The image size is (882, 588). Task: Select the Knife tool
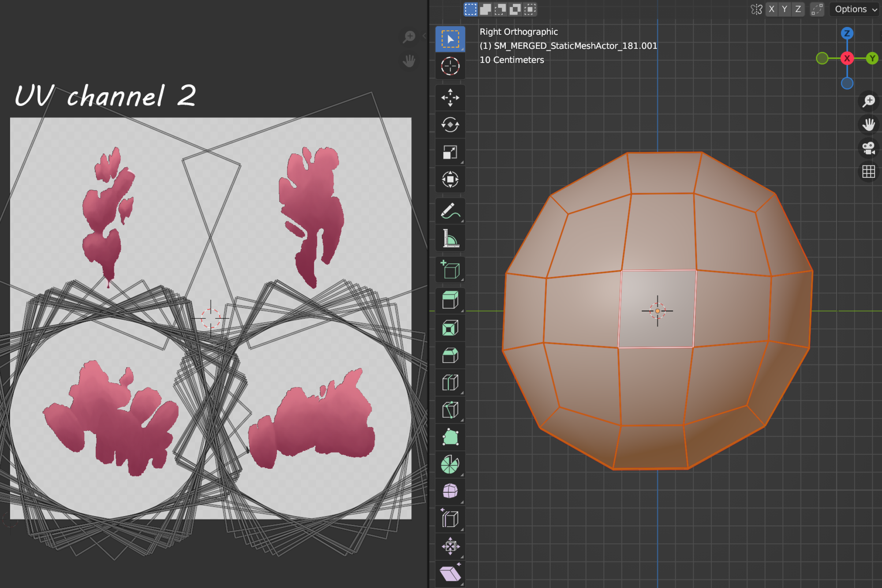pyautogui.click(x=450, y=410)
